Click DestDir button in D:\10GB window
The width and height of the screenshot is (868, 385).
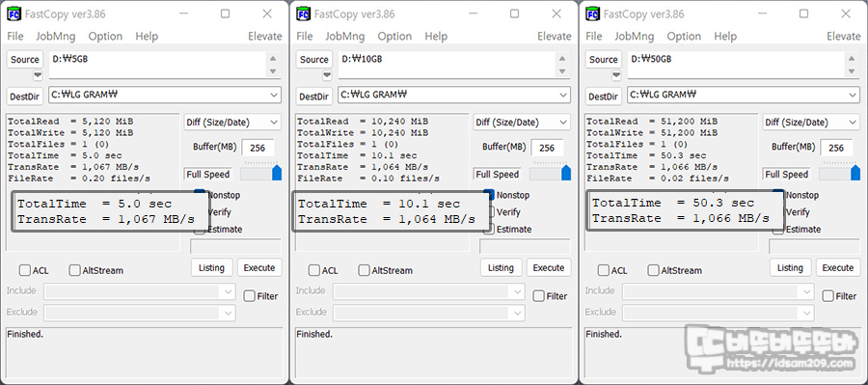click(313, 96)
